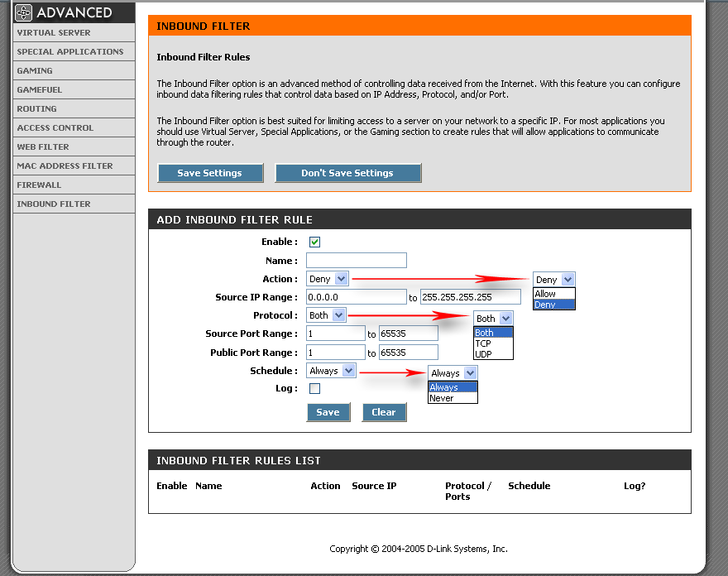Open the Virtual Server page

pos(74,32)
